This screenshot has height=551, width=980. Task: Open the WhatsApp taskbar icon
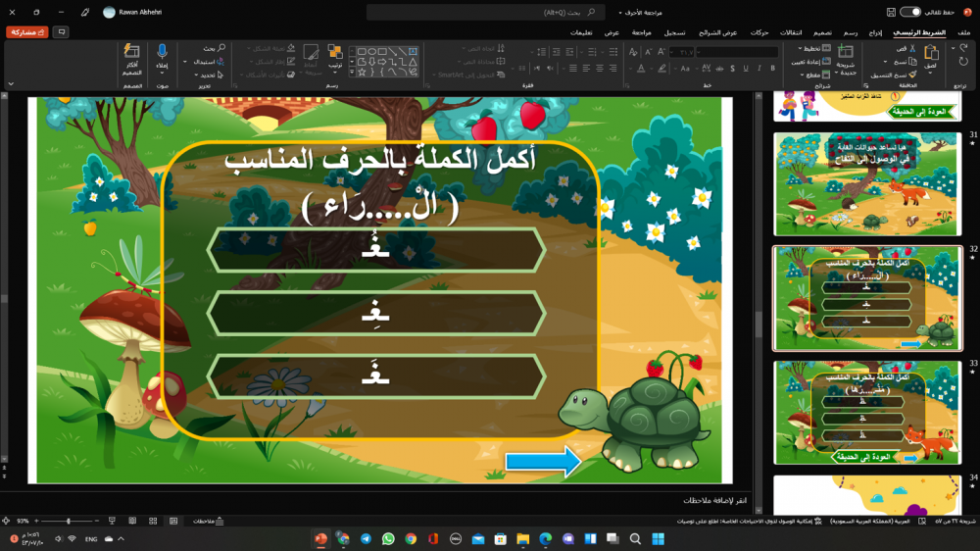[388, 539]
